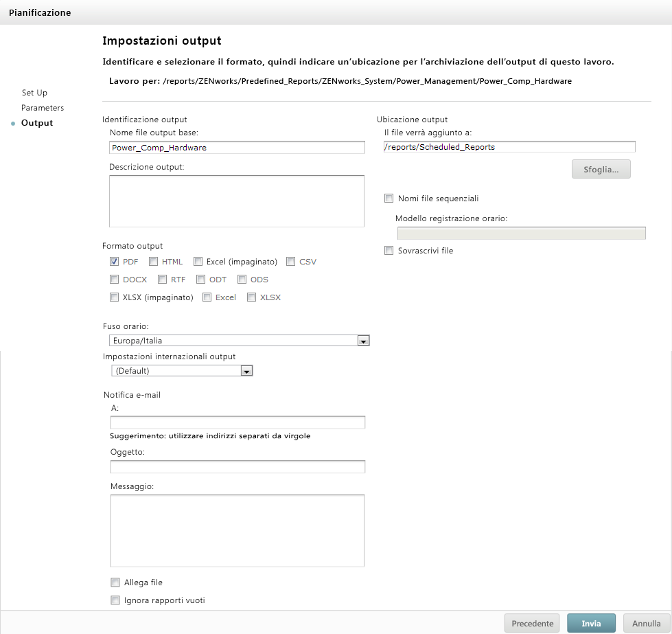Toggle the Nomi file sequenziali checkbox
Image resolution: width=672 pixels, height=634 pixels.
[x=389, y=199]
